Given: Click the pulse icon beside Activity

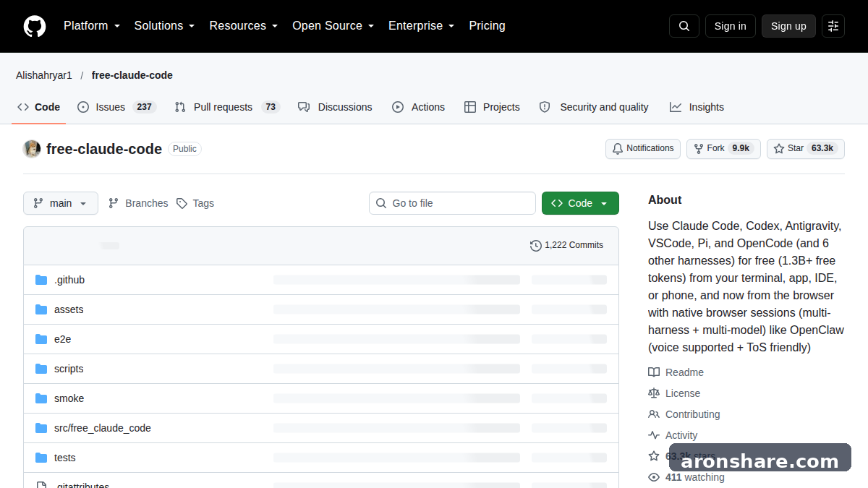Looking at the screenshot, I should (654, 435).
